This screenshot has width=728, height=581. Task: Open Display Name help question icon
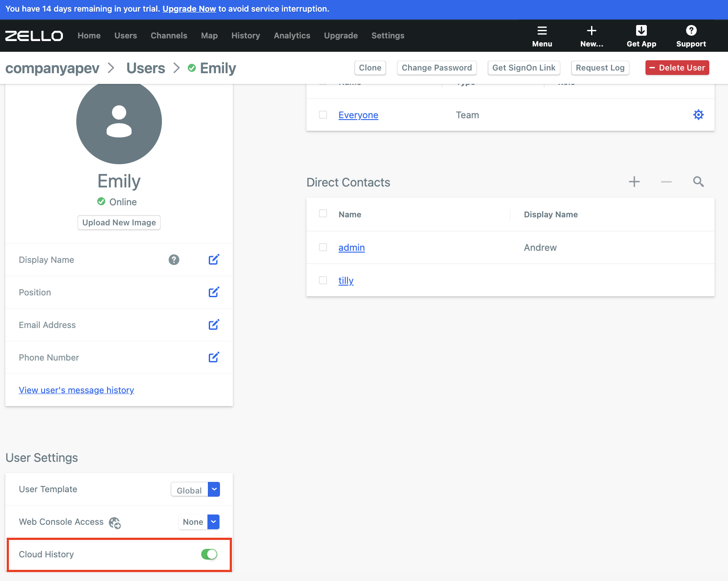click(174, 260)
